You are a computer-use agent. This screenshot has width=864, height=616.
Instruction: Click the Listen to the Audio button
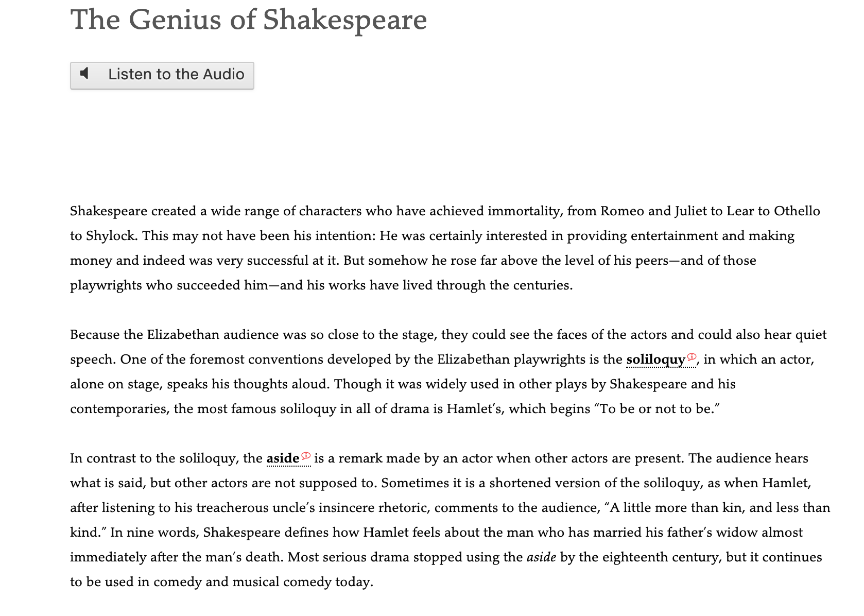(x=162, y=75)
